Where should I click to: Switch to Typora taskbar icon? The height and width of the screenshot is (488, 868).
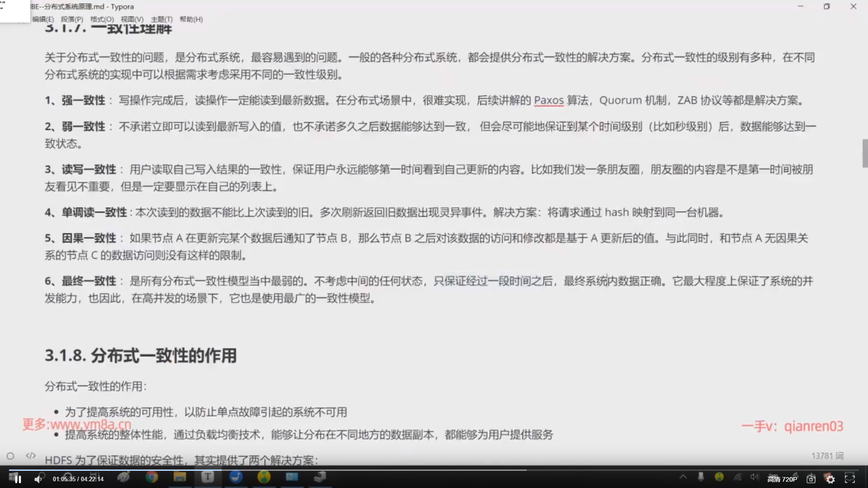208,477
